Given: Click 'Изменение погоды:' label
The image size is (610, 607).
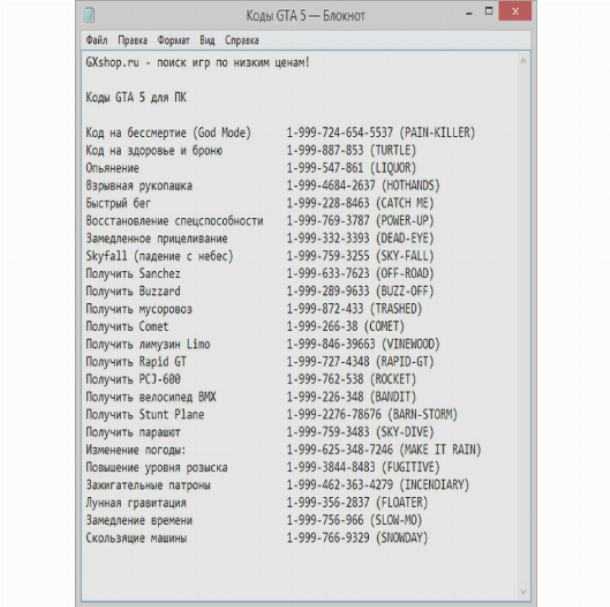Looking at the screenshot, I should click(136, 450).
